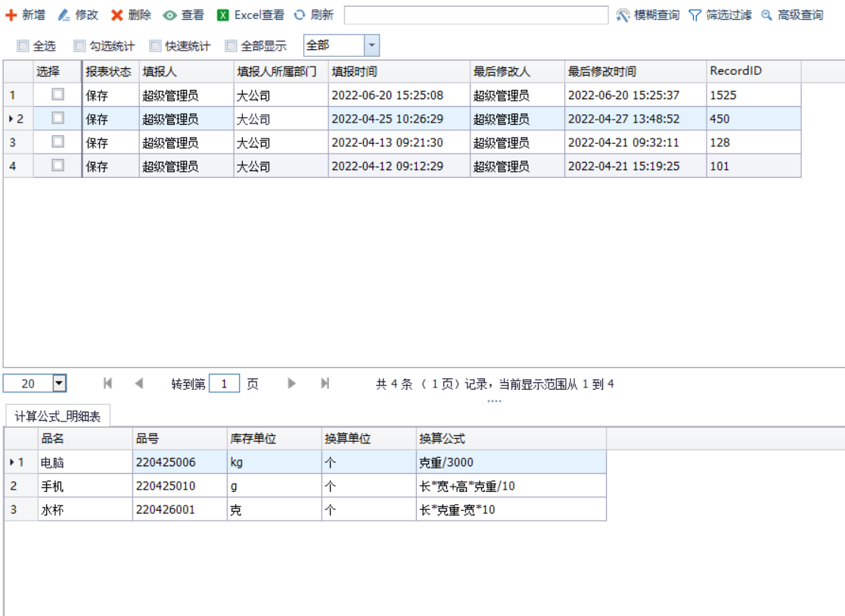Viewport: 845px width, 616px height.
Task: Go to the next page arrow
Action: coord(292,384)
